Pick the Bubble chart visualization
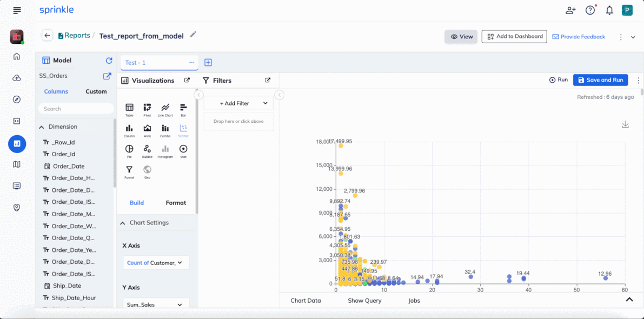Screen dimensions: 644x319 [147, 151]
